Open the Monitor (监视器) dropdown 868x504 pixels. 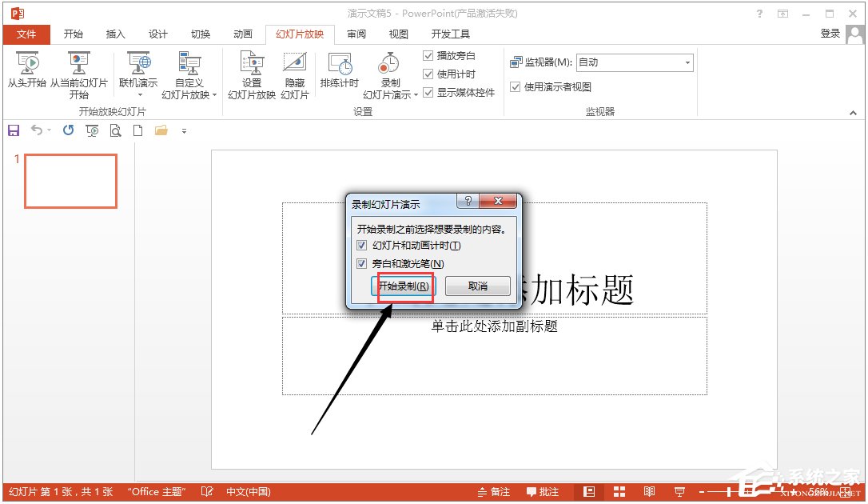tap(687, 62)
